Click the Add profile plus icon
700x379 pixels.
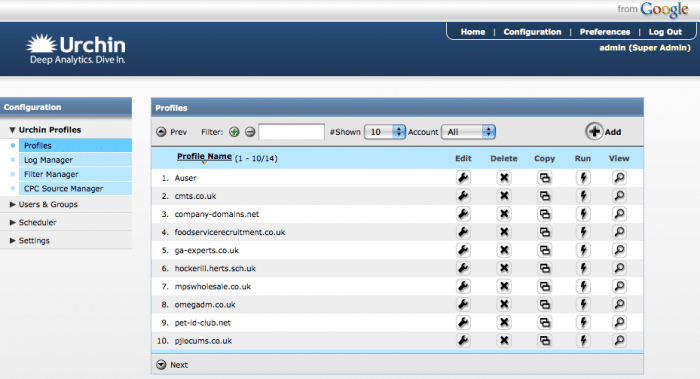pos(594,131)
